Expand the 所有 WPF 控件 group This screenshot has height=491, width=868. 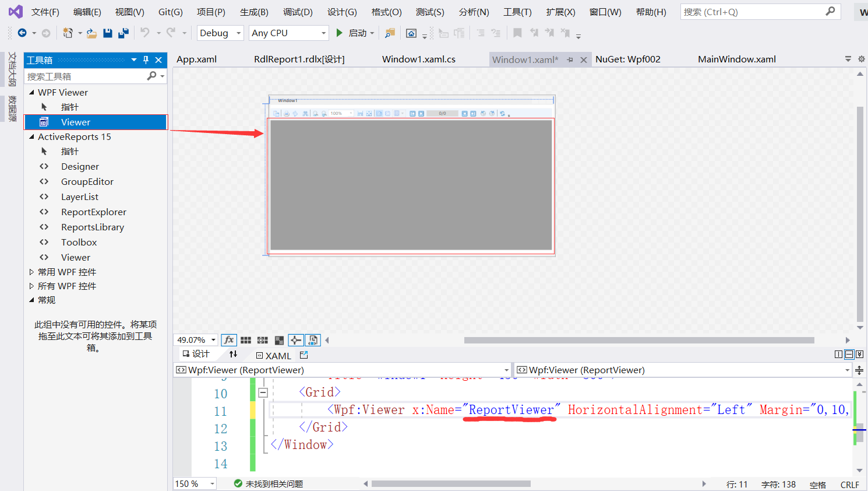tap(31, 286)
